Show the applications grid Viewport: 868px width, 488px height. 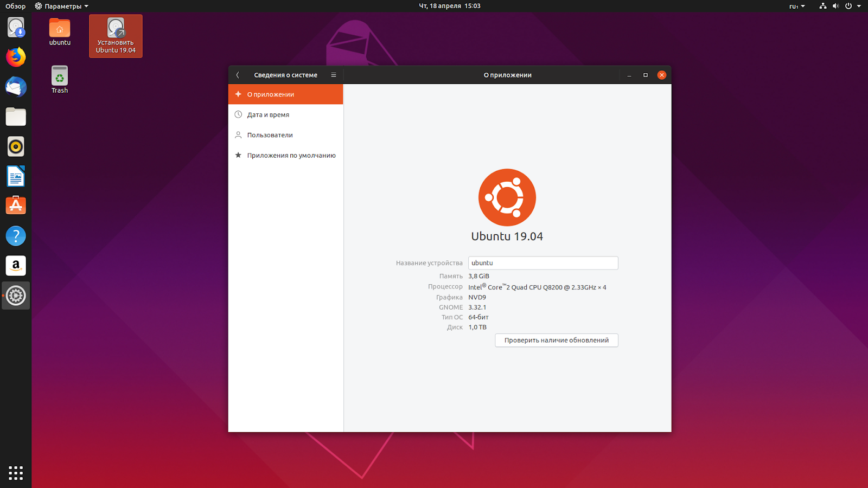pyautogui.click(x=16, y=473)
